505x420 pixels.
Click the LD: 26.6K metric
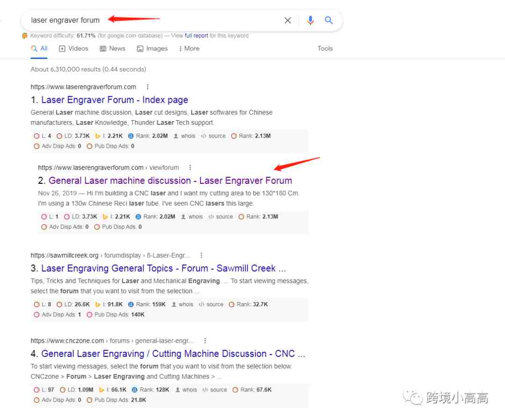point(73,304)
